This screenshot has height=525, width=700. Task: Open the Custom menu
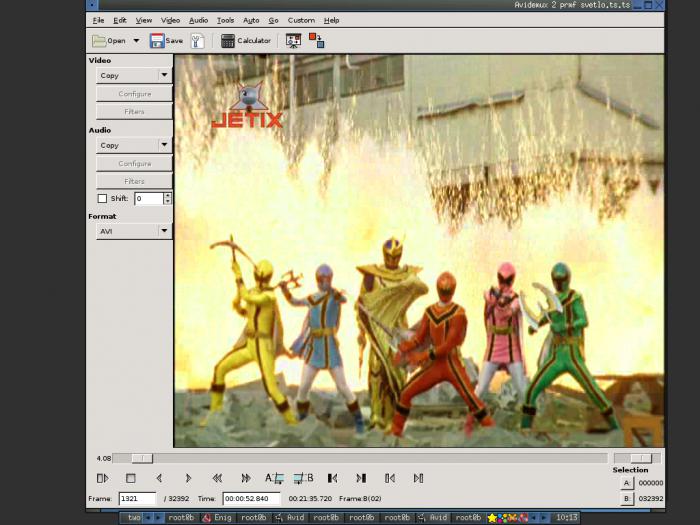301,20
